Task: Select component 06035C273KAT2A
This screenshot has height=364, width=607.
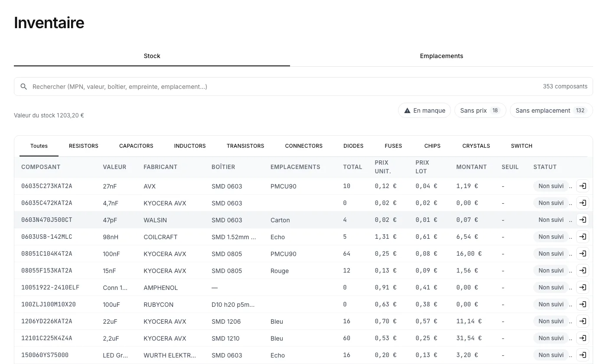Action: coord(47,186)
